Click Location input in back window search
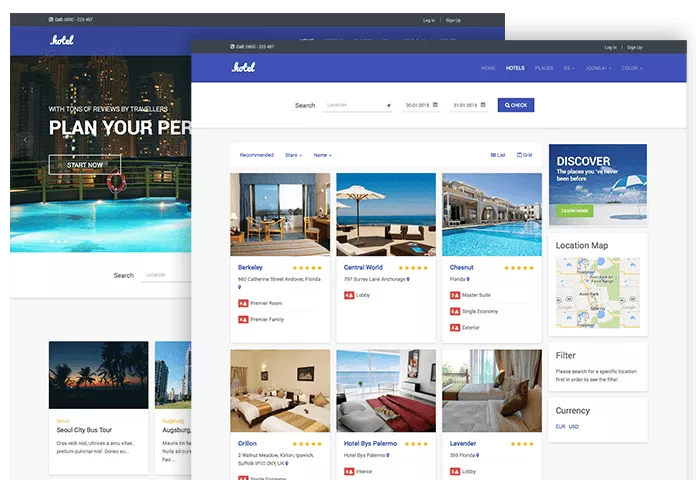696x480 pixels. [x=166, y=275]
